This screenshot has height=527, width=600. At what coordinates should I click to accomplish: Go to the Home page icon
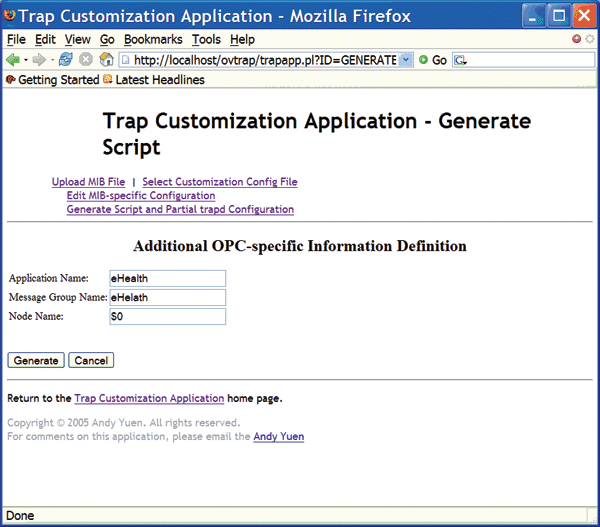click(106, 60)
